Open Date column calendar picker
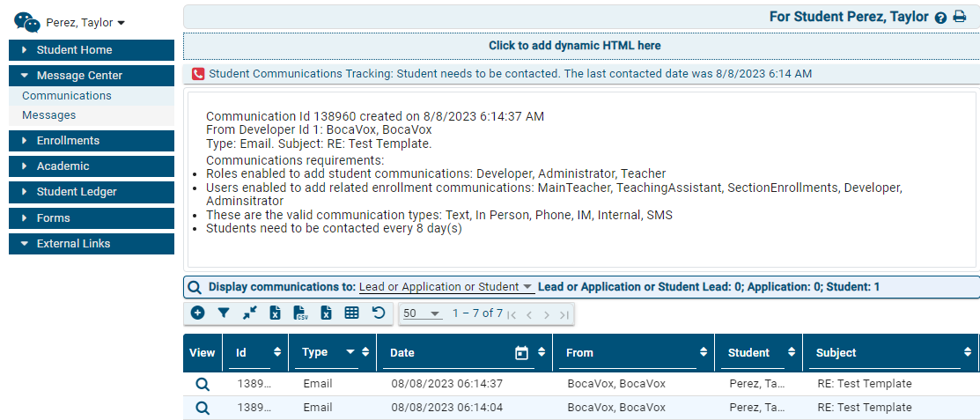980x420 pixels. 521,353
